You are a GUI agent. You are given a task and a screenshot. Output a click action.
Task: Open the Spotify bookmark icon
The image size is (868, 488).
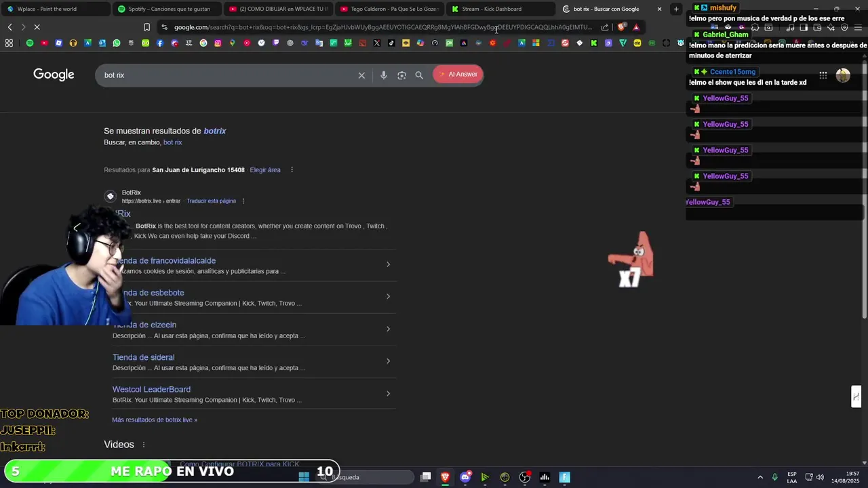coord(30,43)
